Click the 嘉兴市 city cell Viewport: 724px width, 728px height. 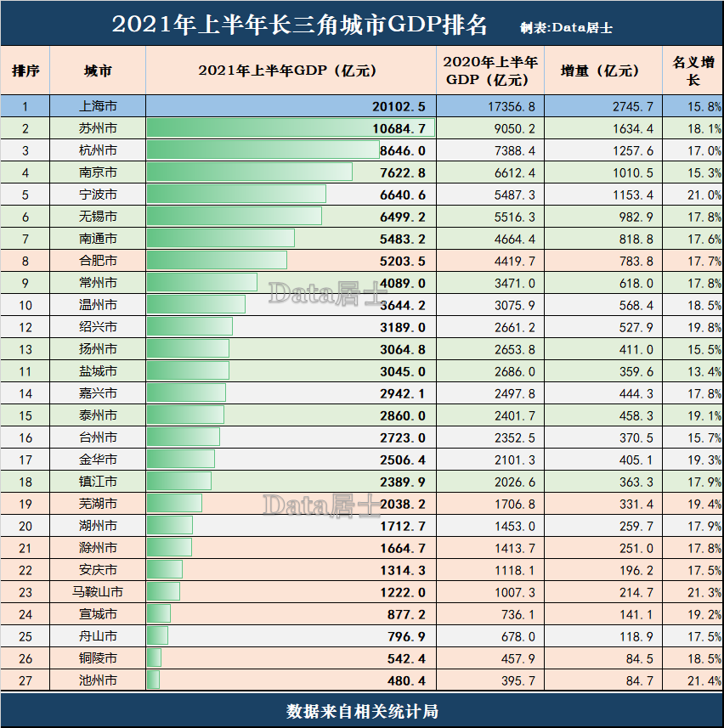[x=98, y=393]
